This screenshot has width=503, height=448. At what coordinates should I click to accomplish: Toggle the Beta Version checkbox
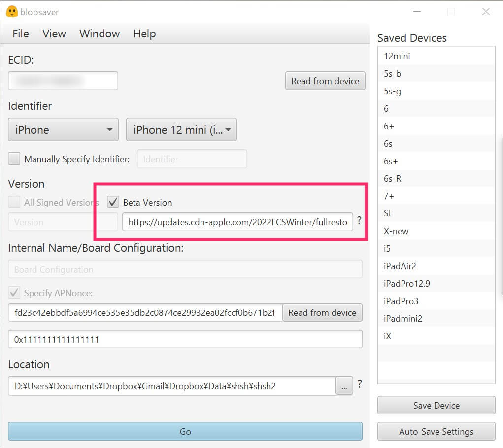click(113, 202)
